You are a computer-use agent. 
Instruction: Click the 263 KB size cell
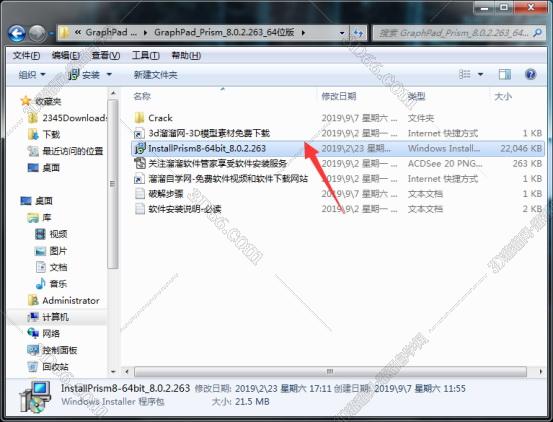(x=527, y=163)
